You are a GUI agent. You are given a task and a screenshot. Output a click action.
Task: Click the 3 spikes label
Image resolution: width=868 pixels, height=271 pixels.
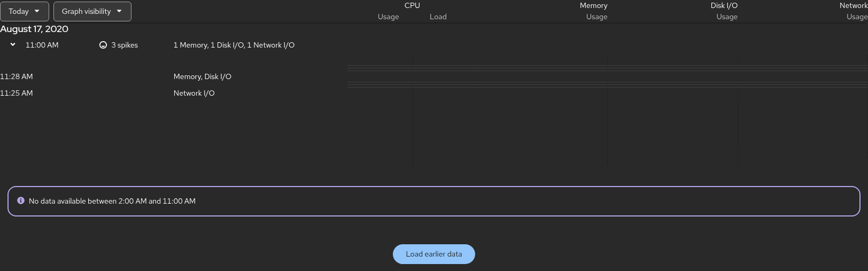(x=125, y=45)
